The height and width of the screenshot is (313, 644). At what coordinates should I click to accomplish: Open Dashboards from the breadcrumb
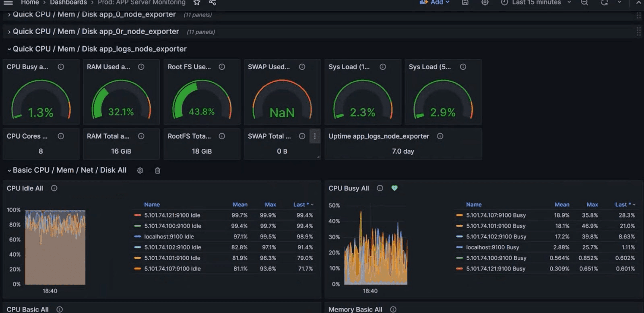[x=68, y=3]
